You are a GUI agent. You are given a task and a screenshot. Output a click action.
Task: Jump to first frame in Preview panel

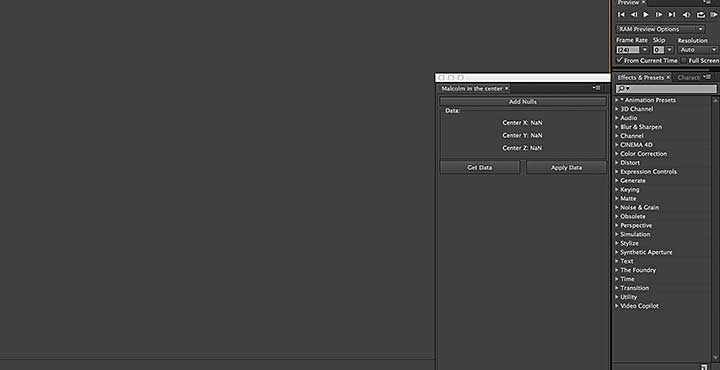coord(621,15)
